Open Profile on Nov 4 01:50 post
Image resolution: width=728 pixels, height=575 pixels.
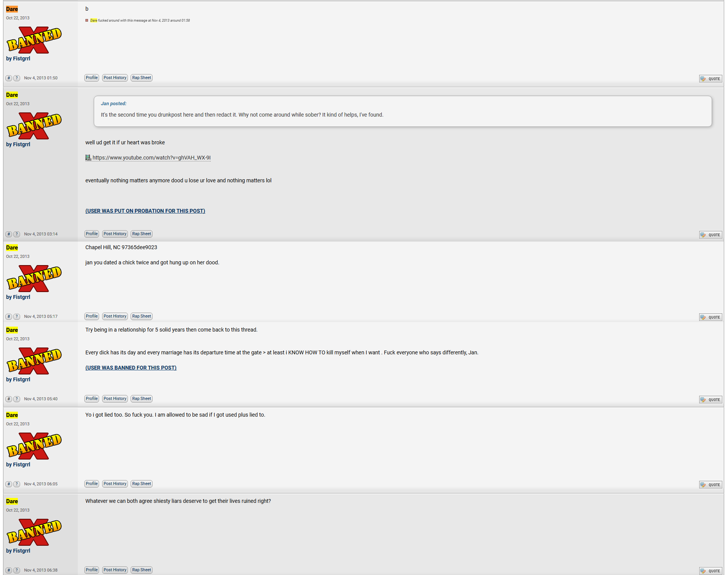(92, 78)
